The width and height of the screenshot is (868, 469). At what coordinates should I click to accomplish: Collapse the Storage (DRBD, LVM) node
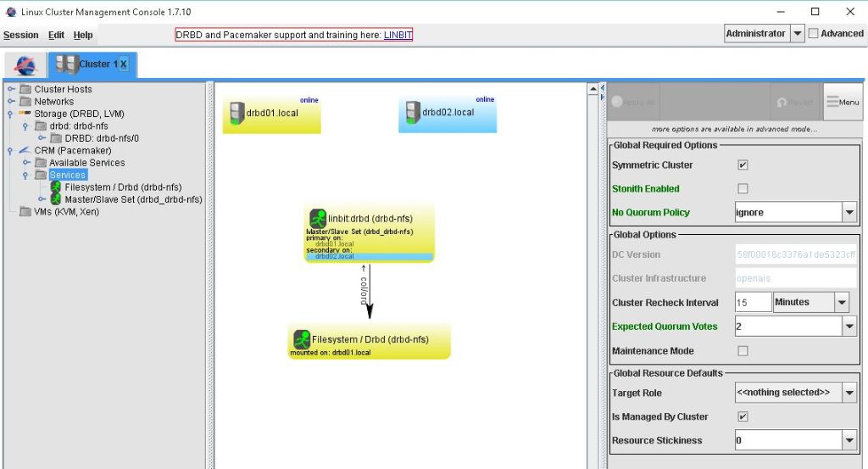click(x=10, y=114)
